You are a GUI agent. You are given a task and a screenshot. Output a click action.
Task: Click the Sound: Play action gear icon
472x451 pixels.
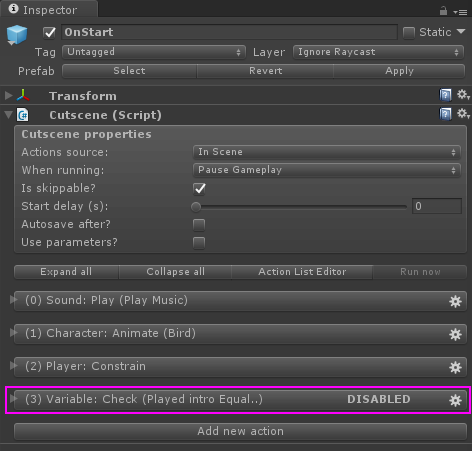[x=455, y=302]
